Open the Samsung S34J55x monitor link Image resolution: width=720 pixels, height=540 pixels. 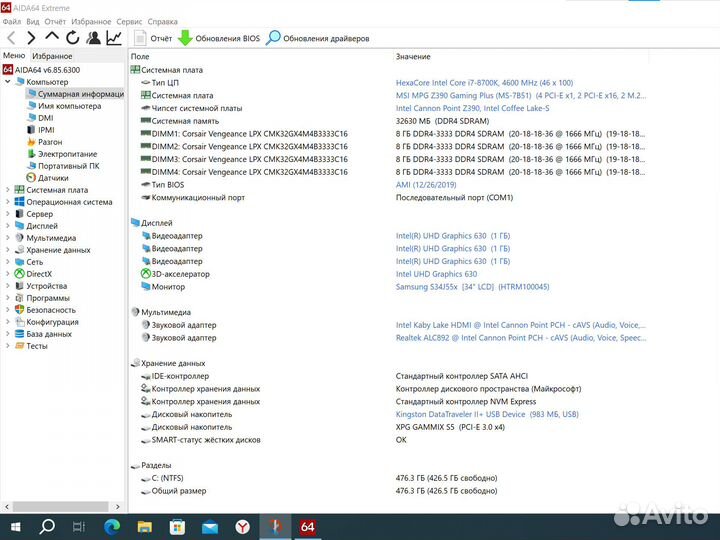coord(472,287)
